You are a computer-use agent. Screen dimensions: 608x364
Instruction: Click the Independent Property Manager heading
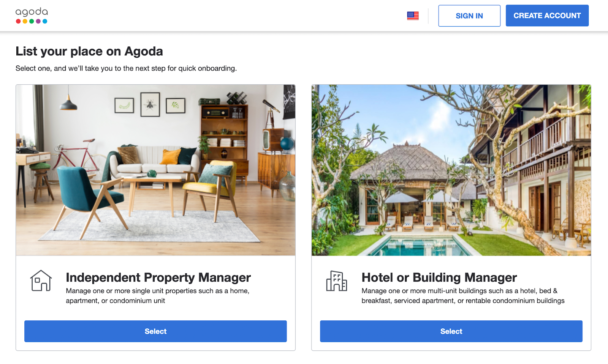pos(158,277)
